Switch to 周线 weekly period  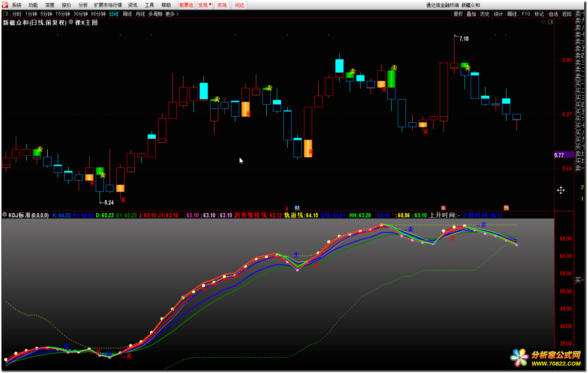(x=127, y=14)
